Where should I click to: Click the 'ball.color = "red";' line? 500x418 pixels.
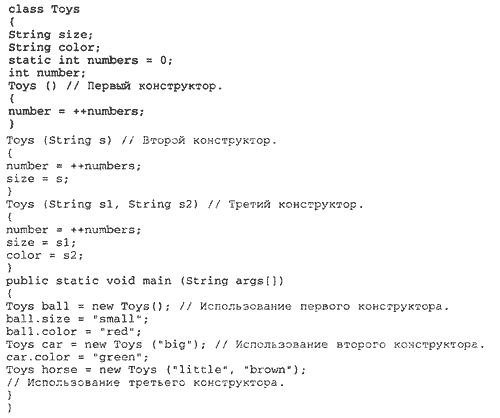[74, 331]
